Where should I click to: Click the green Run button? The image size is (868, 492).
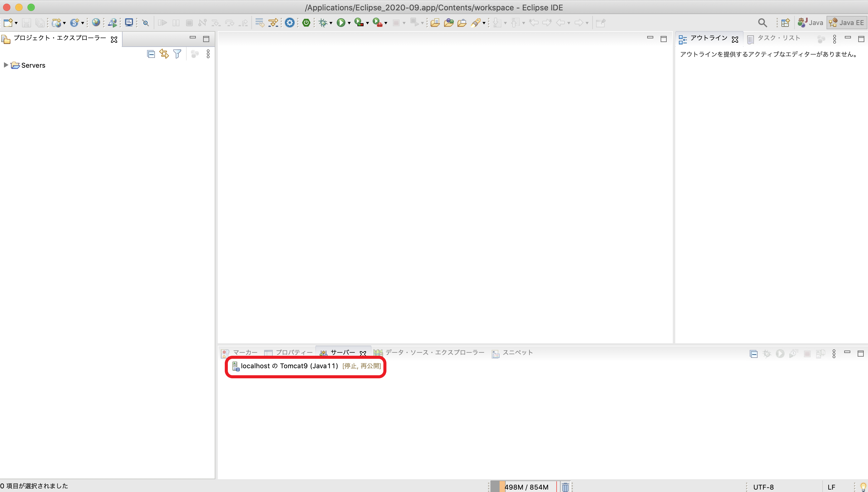341,23
